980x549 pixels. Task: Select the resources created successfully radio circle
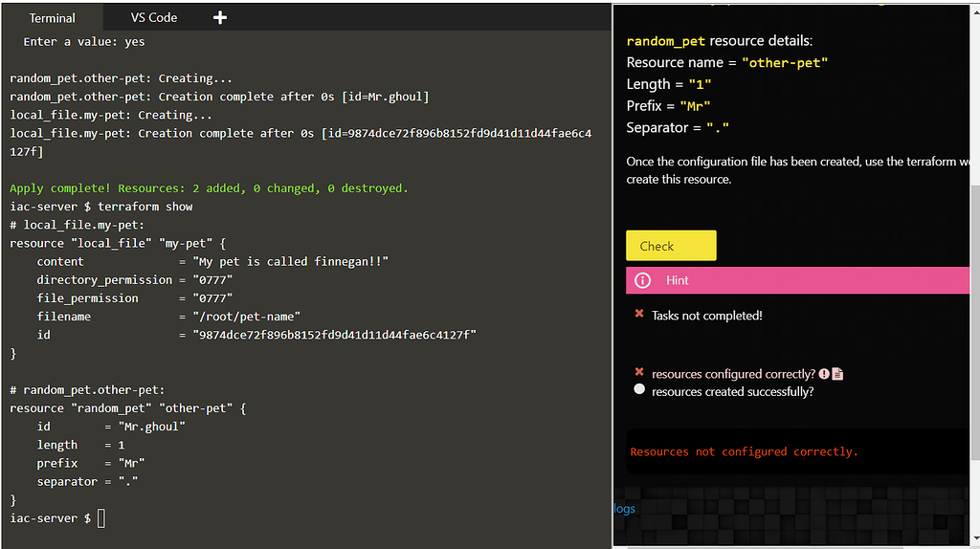click(x=639, y=389)
